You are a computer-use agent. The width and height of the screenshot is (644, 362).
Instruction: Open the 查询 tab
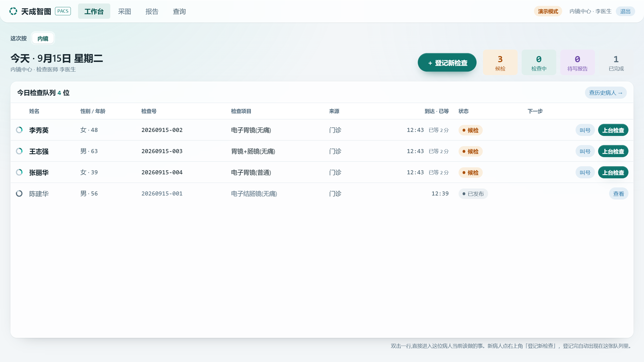tap(179, 11)
